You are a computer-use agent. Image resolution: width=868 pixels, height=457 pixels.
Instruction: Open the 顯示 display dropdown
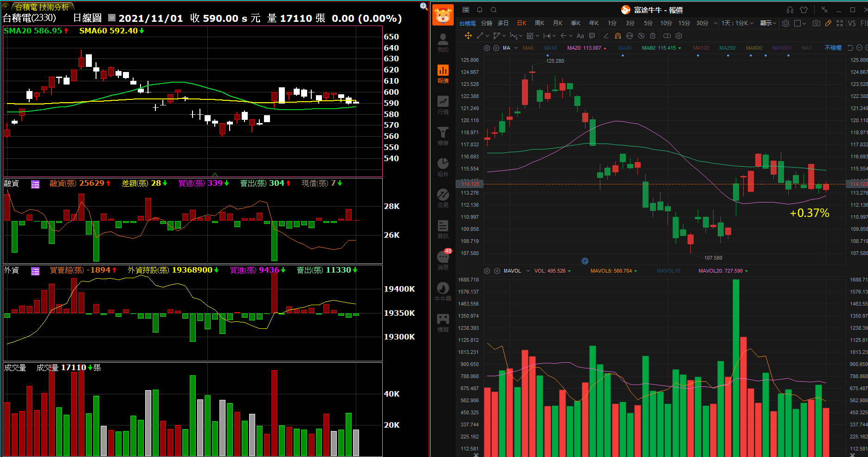point(768,23)
